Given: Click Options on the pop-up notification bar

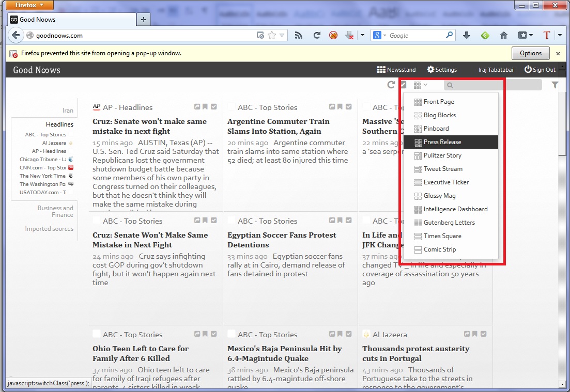Looking at the screenshot, I should point(530,53).
